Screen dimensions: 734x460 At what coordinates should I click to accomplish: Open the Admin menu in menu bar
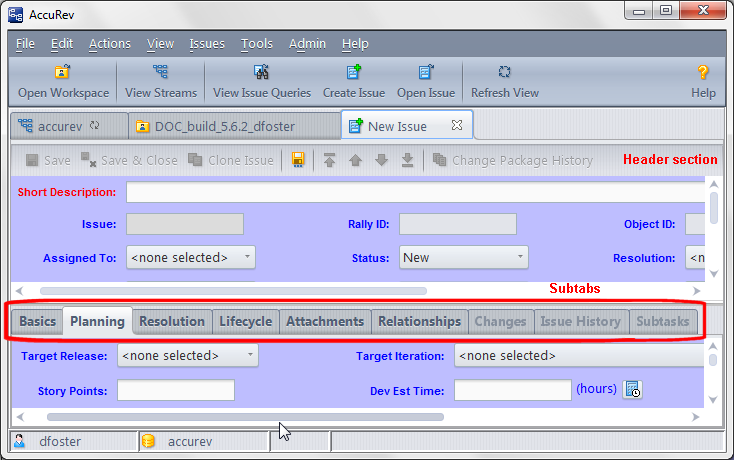307,43
